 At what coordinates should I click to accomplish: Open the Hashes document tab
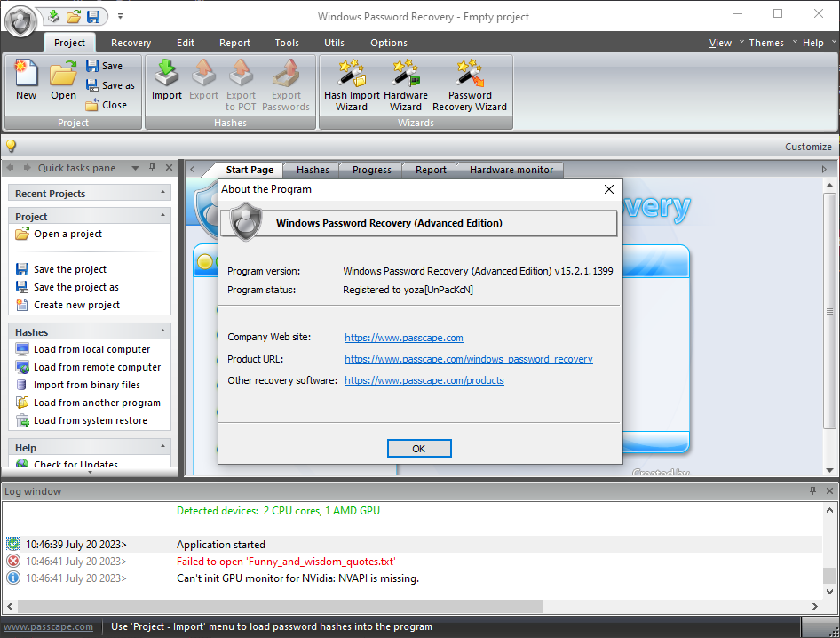tap(313, 170)
